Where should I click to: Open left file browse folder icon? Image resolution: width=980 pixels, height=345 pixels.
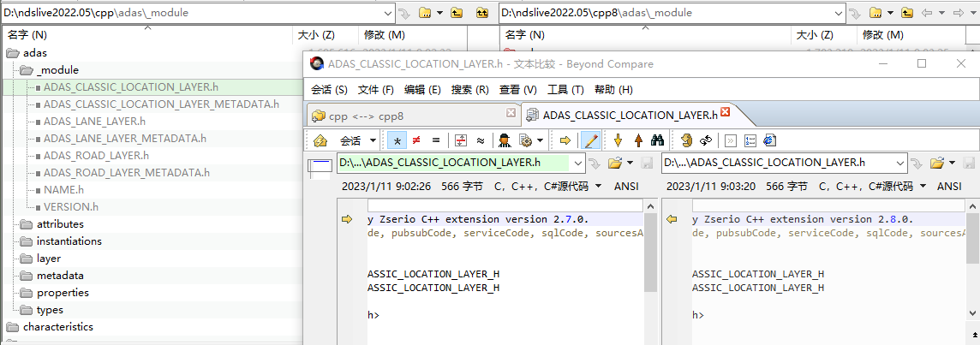pyautogui.click(x=614, y=164)
